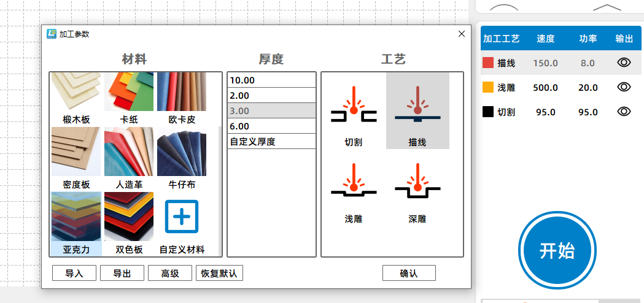Click the orange 浅雕 color swatch
The width and height of the screenshot is (644, 303).
(488, 87)
